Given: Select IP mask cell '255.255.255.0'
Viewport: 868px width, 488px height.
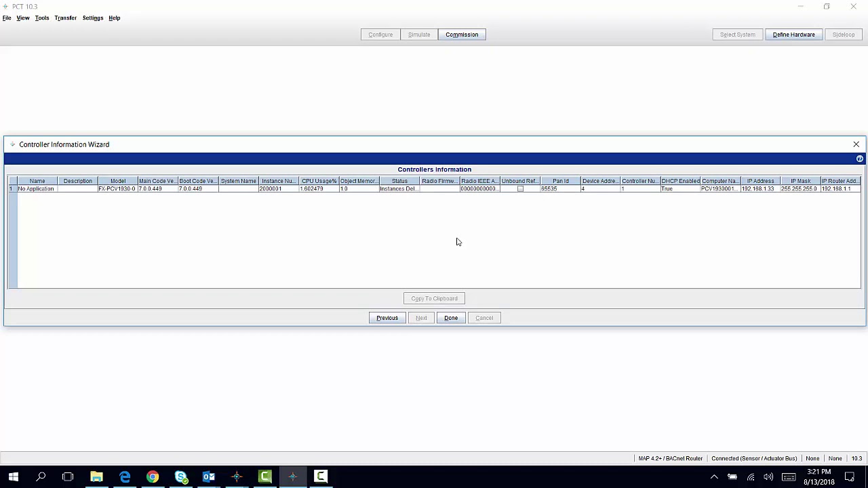Looking at the screenshot, I should pos(800,189).
